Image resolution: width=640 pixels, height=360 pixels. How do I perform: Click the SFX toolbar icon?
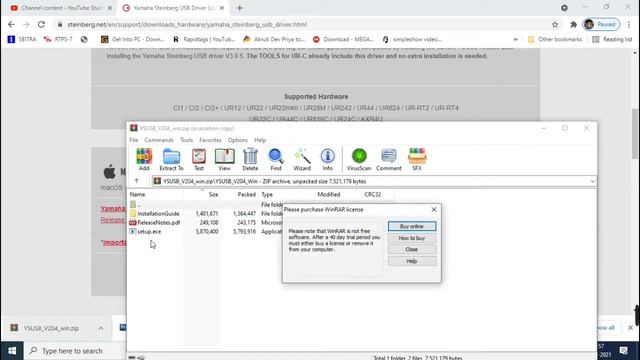(417, 159)
